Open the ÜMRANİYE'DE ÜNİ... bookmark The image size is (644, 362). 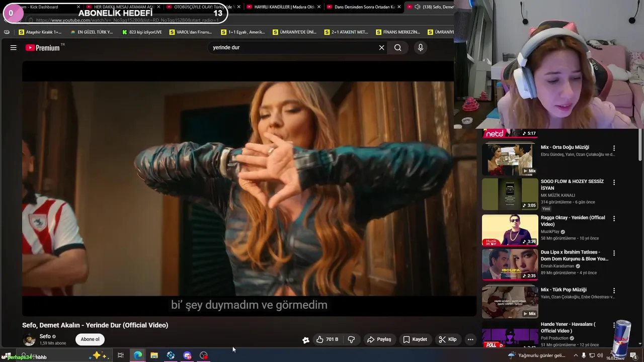[x=294, y=32]
